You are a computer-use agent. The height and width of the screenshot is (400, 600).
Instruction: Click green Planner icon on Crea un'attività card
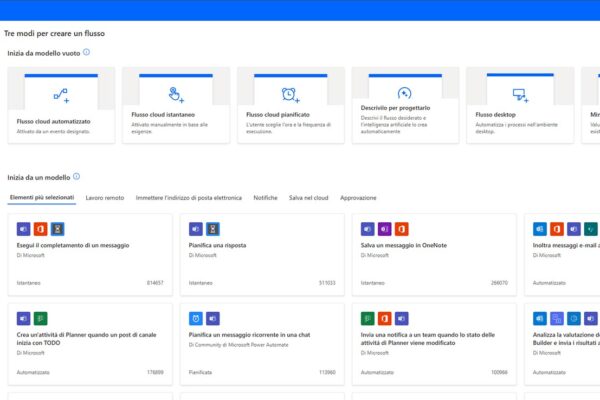point(40,318)
